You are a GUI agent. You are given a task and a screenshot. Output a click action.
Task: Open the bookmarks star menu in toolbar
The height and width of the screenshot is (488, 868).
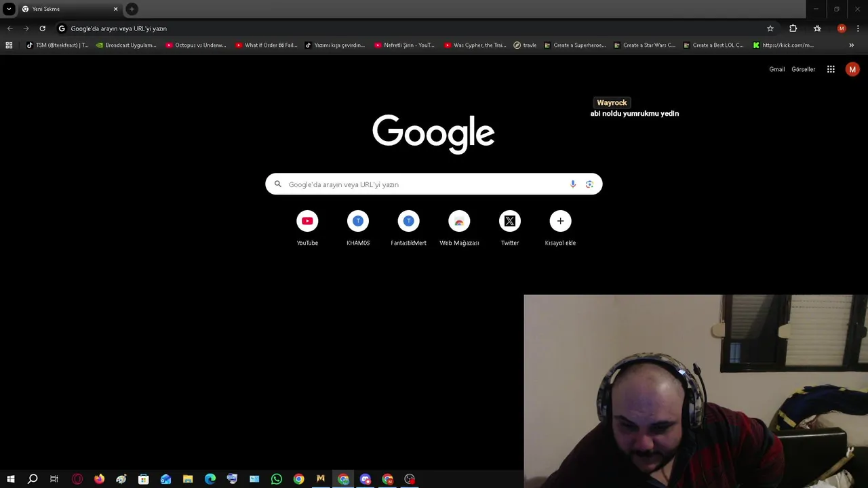(817, 28)
